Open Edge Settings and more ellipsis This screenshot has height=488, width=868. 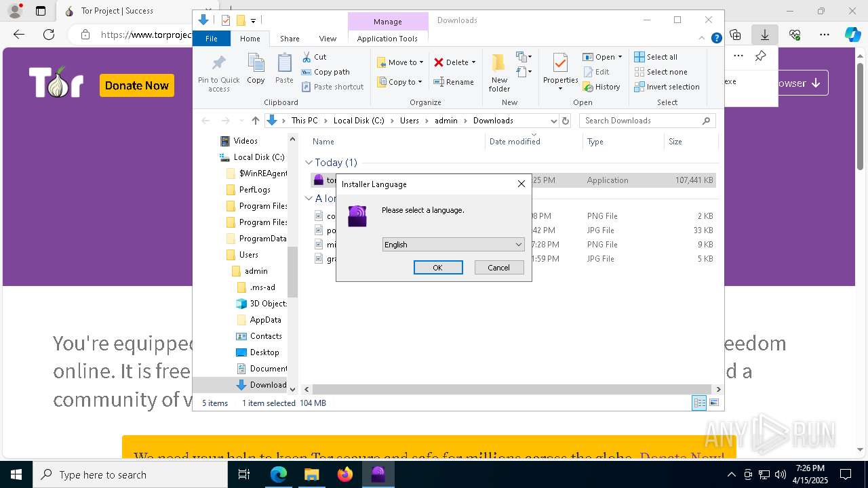click(x=824, y=35)
